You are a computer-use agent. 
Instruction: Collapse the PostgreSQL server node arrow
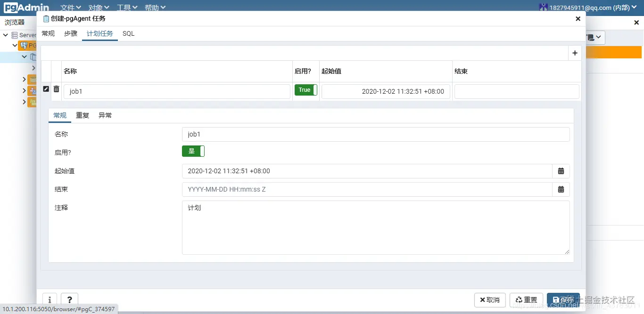click(15, 46)
